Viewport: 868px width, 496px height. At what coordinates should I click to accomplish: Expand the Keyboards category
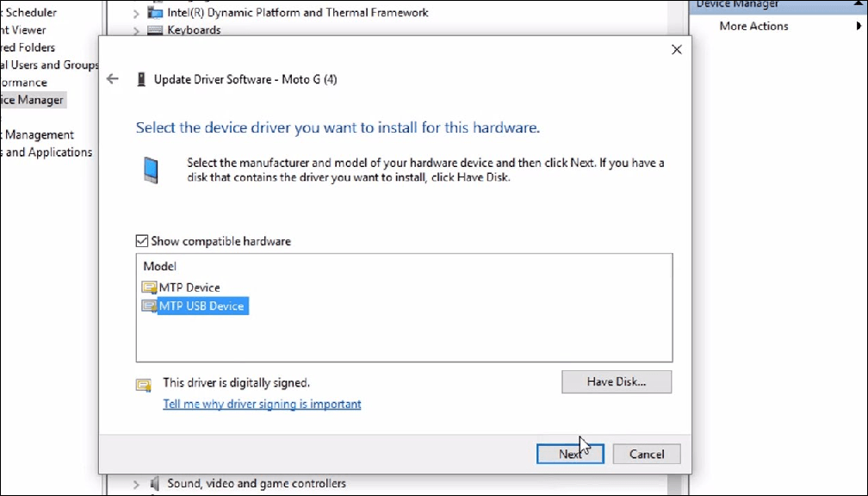136,30
